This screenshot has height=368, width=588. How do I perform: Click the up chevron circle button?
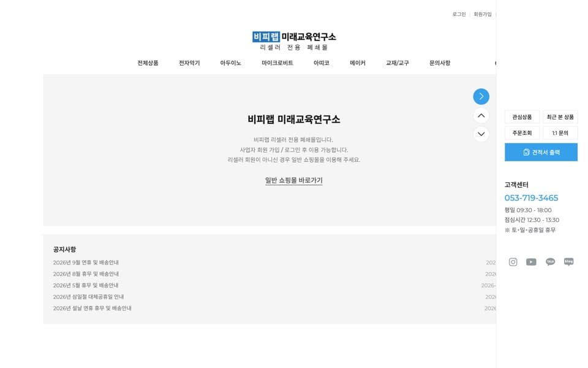point(481,116)
